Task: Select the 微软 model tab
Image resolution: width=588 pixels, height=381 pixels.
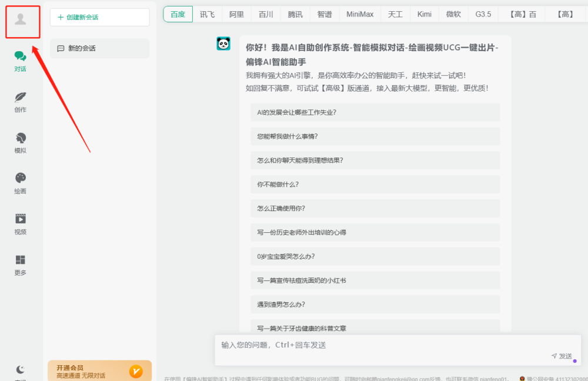Action: (453, 14)
